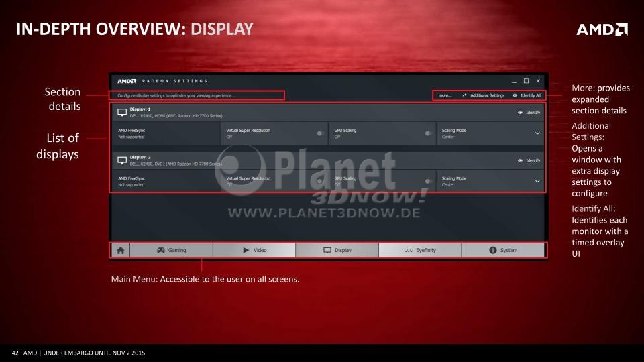
Task: Open the Eyefinity tab
Action: (x=420, y=250)
